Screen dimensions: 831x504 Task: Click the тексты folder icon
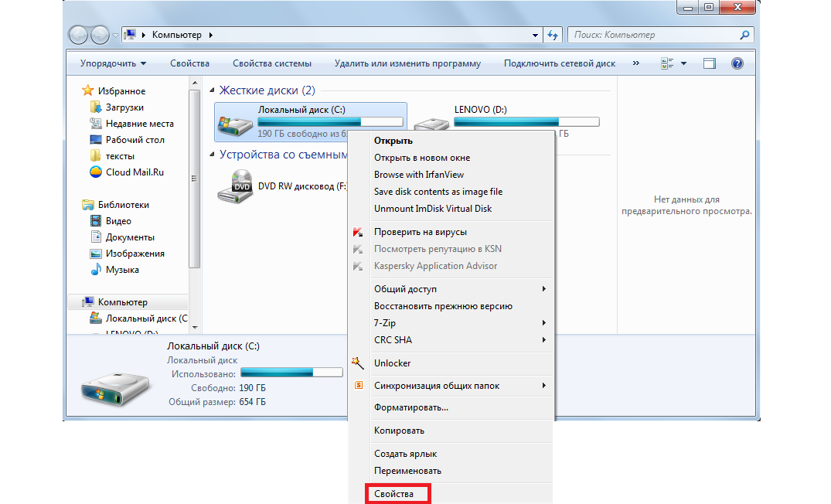[x=95, y=156]
